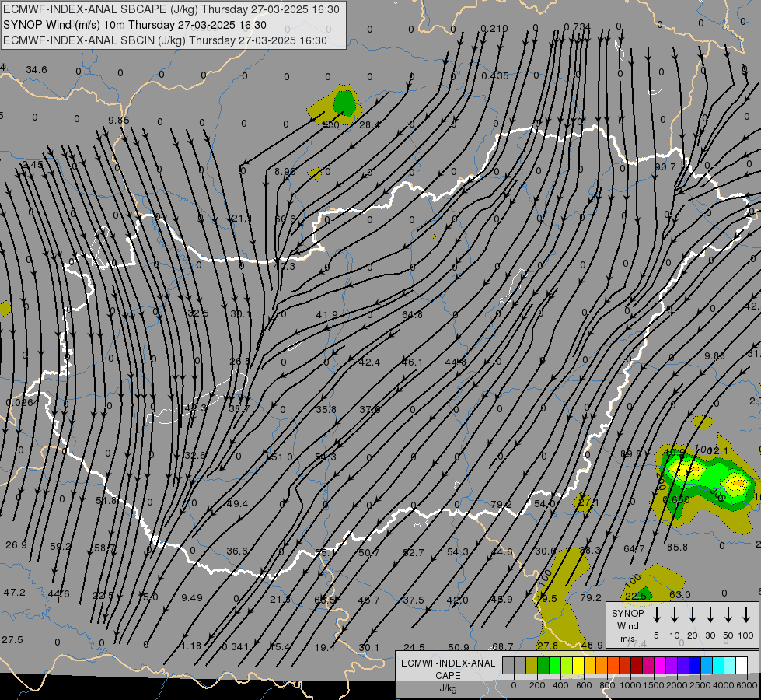Click the SBCIN header line
This screenshot has width=761, height=700.
point(165,40)
